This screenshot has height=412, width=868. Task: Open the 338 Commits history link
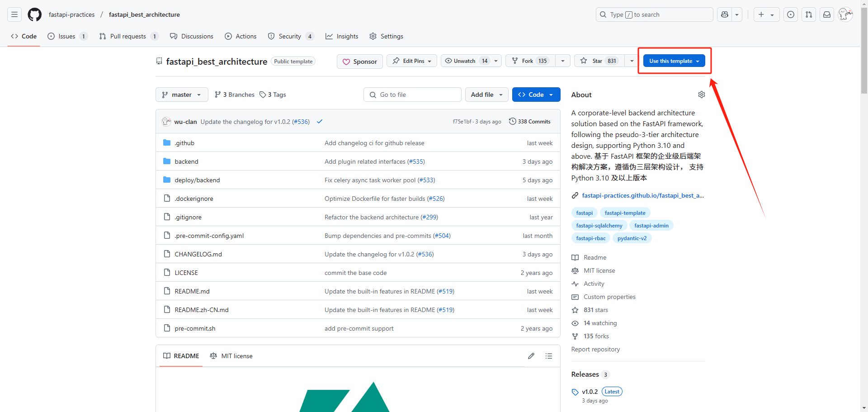coord(529,122)
